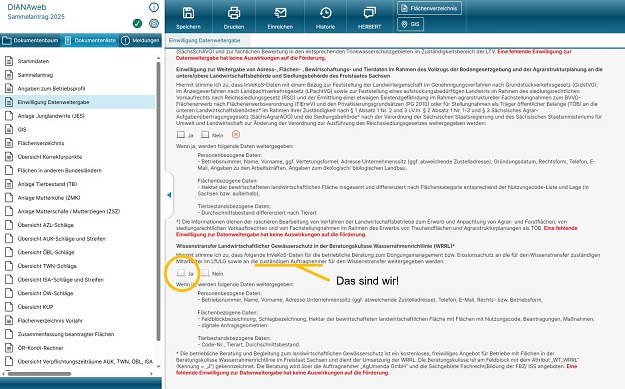Switch to the Dokumentenliste tab
Screen dimensions: 625x389
tap(90, 41)
